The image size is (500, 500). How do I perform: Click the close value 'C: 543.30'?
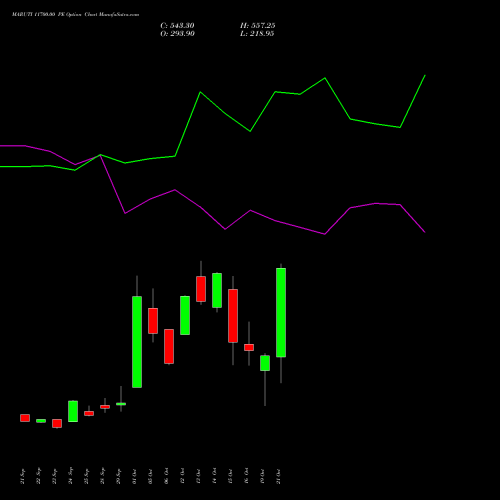pos(177,26)
